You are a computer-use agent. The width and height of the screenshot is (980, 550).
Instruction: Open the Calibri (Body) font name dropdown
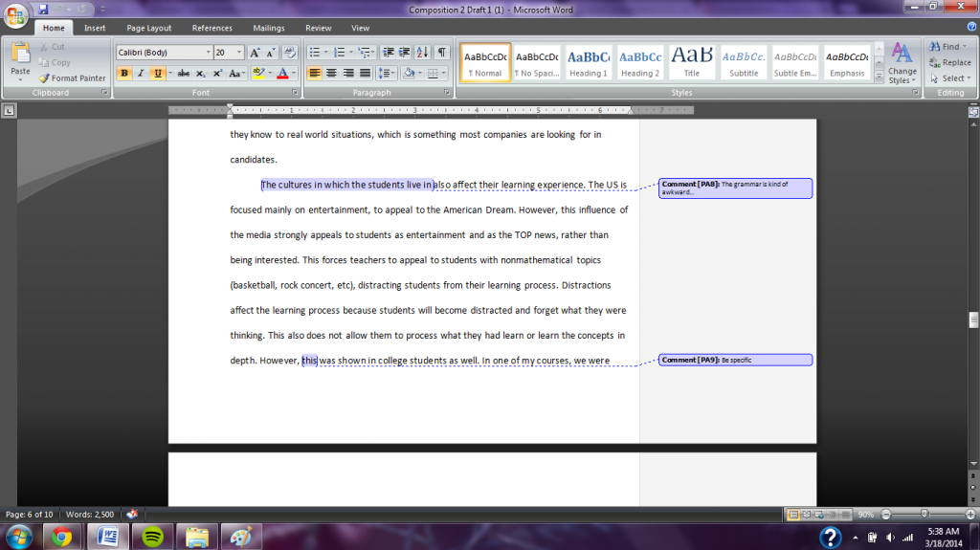pyautogui.click(x=208, y=53)
